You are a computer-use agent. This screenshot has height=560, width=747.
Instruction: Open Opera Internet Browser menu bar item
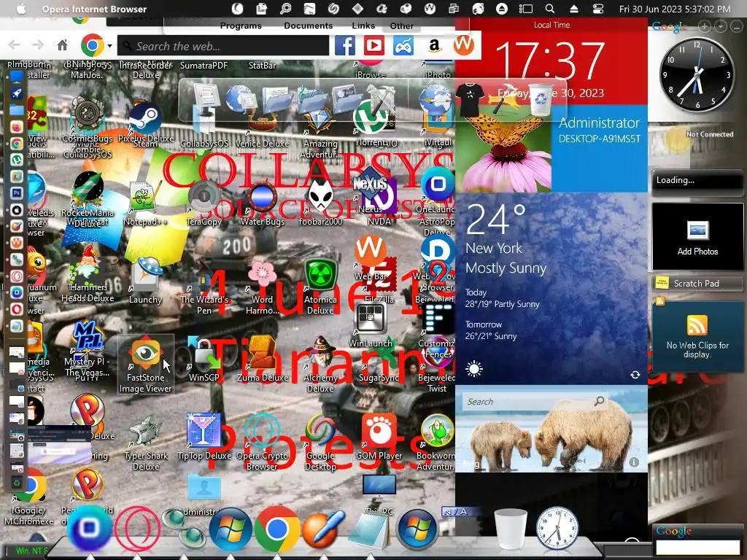[94, 9]
